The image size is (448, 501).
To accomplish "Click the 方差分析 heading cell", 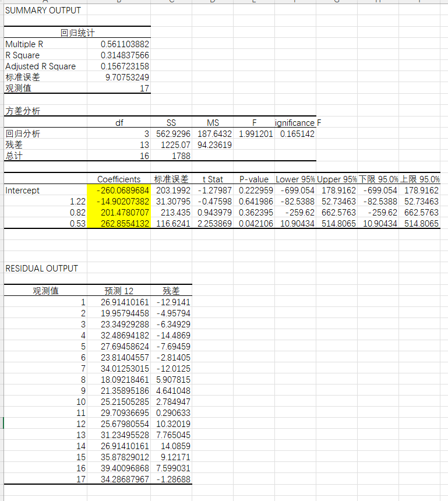I will 23,111.
